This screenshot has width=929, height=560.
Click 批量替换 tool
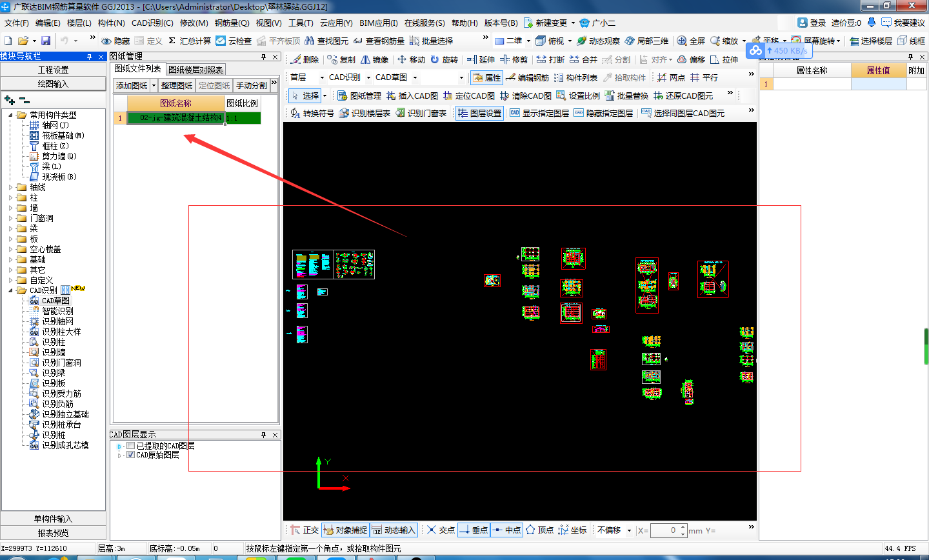626,95
